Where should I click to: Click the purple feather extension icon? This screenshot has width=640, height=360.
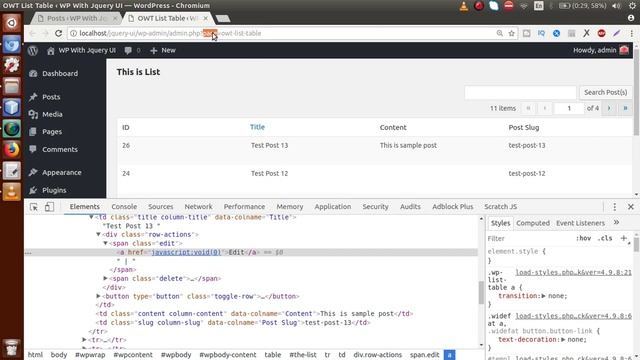616,33
